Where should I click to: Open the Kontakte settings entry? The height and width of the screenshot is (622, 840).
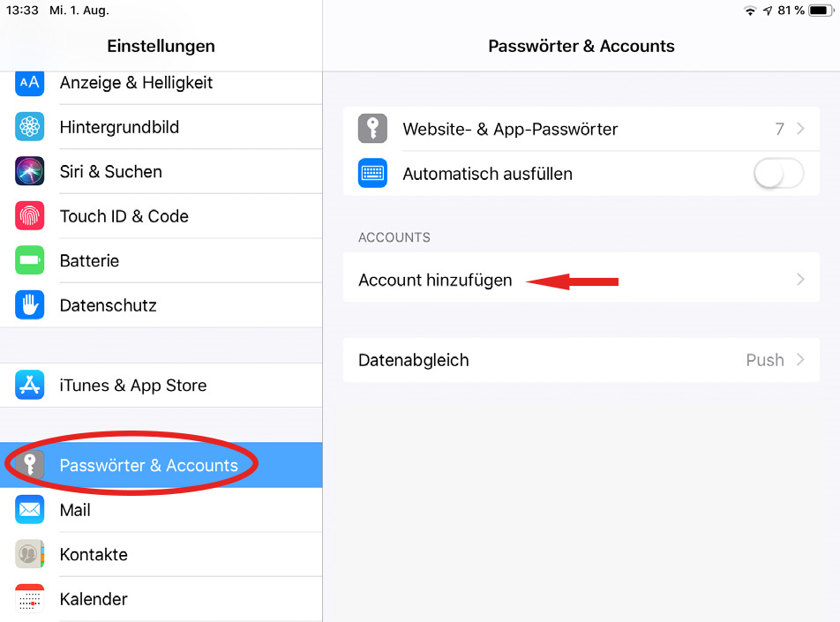(94, 554)
